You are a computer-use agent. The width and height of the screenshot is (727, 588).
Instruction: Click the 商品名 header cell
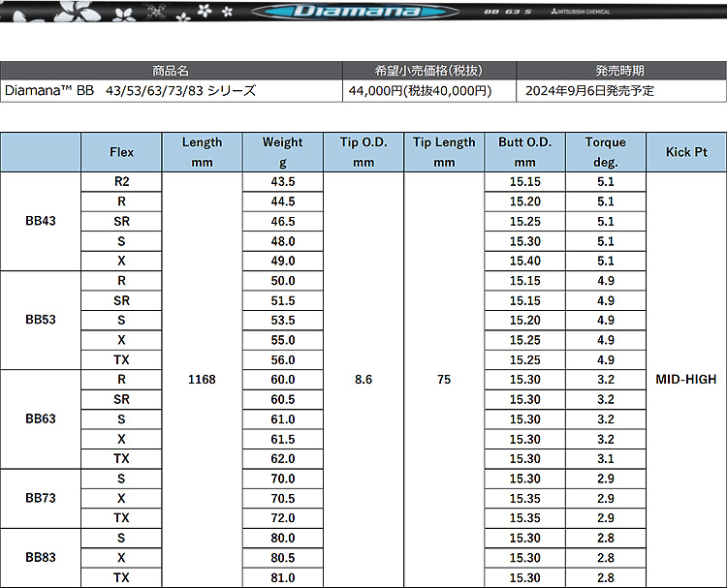tap(171, 71)
